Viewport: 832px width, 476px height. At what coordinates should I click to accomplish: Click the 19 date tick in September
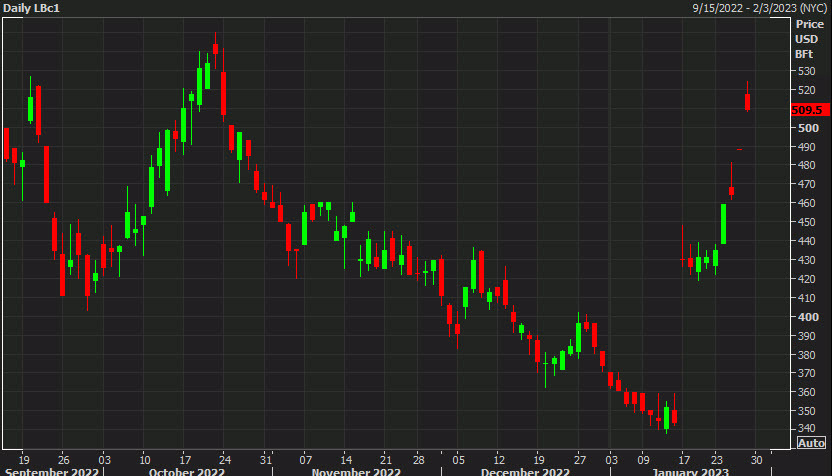pyautogui.click(x=23, y=460)
